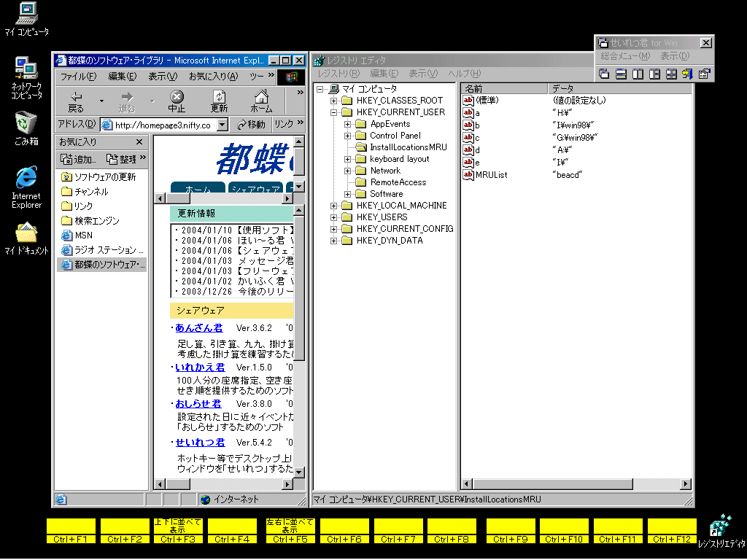Image resolution: width=747 pixels, height=560 pixels.
Task: Open the ヘルプ(H) menu in Registry Editor
Action: coord(465,74)
